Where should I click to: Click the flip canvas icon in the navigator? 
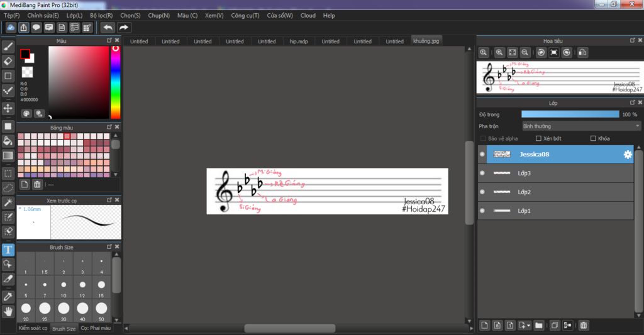(x=582, y=53)
